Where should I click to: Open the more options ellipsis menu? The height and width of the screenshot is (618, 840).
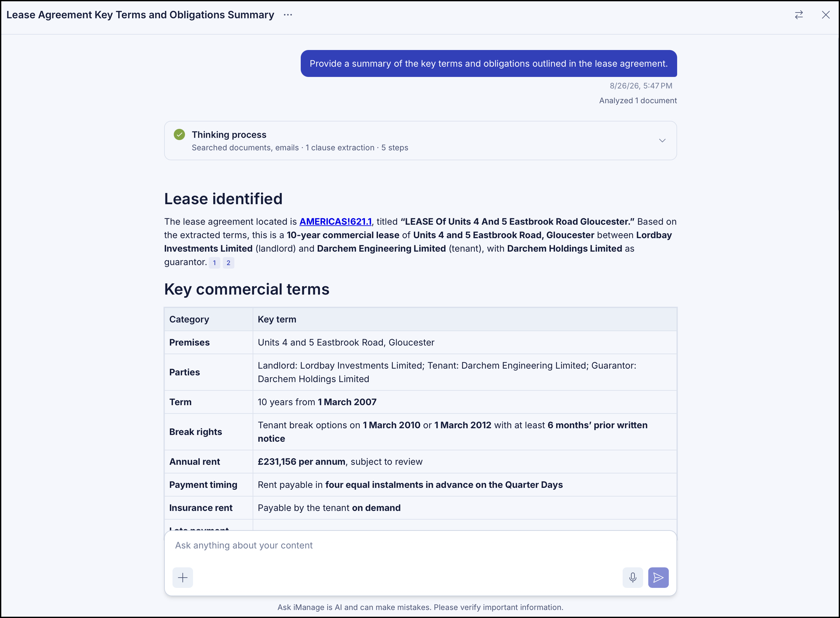pyautogui.click(x=288, y=15)
